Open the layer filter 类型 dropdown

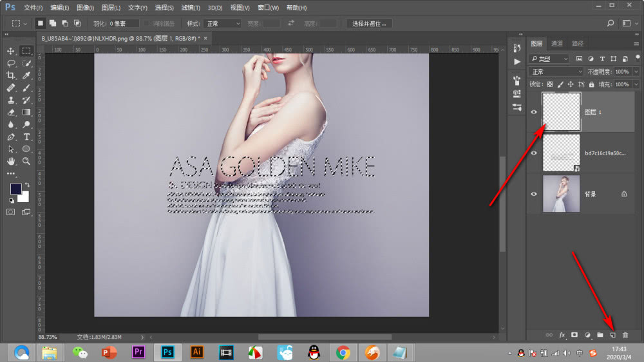pyautogui.click(x=549, y=59)
